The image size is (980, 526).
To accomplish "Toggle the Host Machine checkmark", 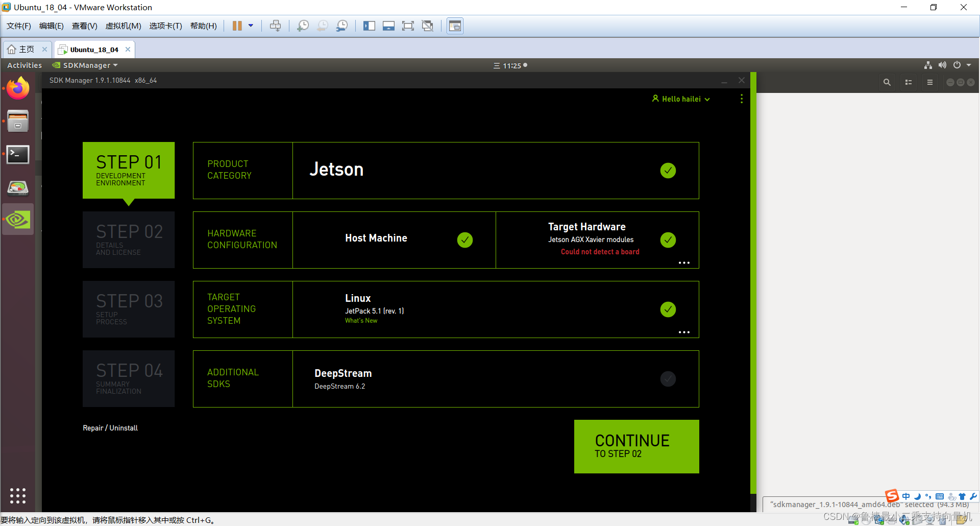I will (464, 240).
